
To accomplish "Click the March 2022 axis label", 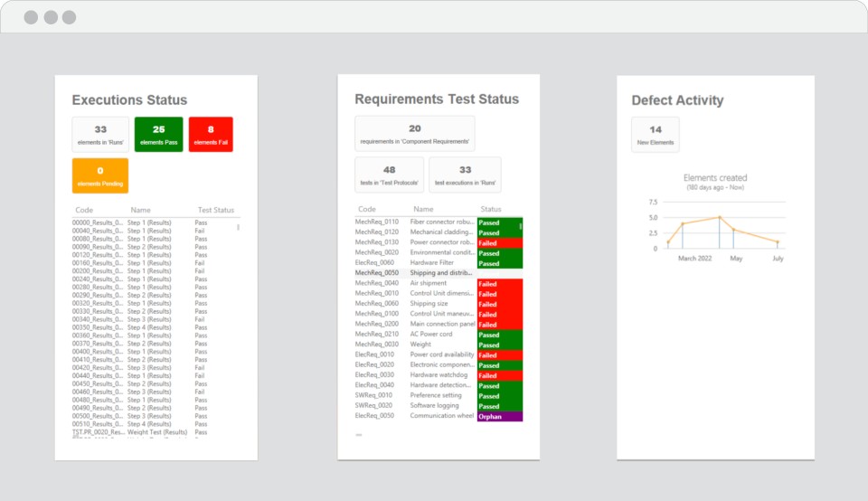I will 694,259.
